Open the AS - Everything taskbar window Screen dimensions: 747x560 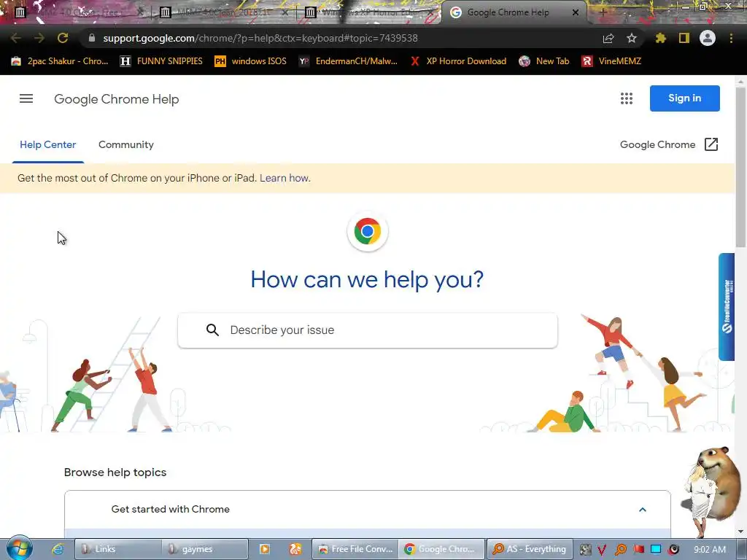pyautogui.click(x=530, y=549)
